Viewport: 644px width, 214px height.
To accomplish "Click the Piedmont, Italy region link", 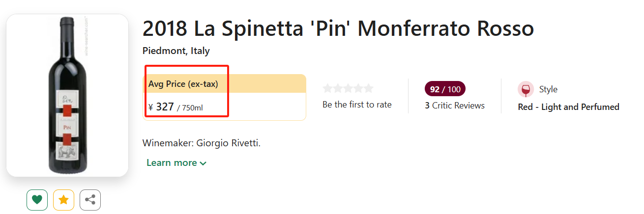I will point(176,51).
